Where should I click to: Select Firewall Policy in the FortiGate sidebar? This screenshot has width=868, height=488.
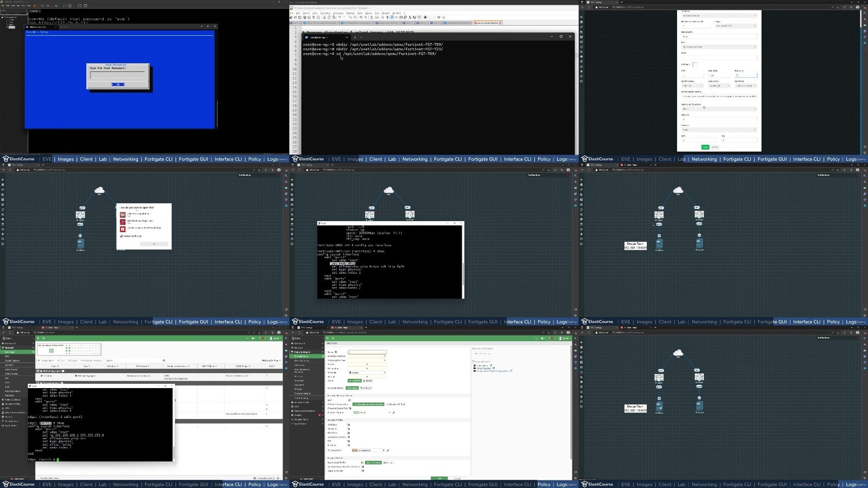click(302, 356)
